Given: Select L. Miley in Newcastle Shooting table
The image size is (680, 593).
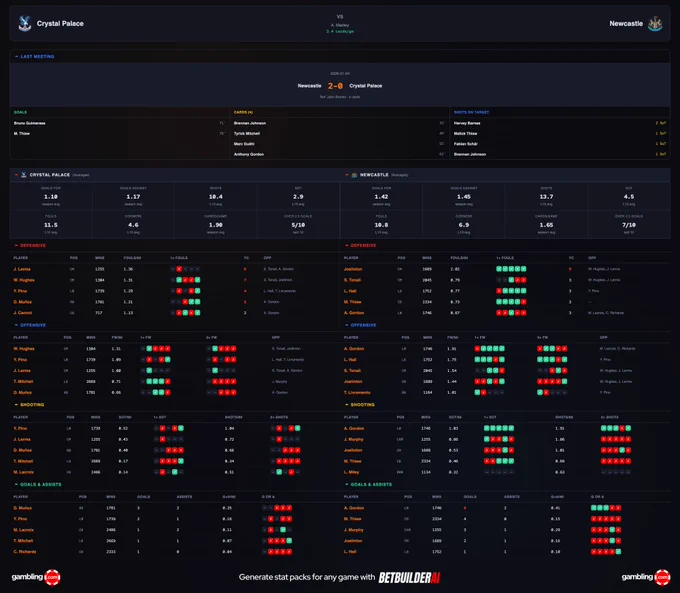Looking at the screenshot, I should tap(351, 472).
